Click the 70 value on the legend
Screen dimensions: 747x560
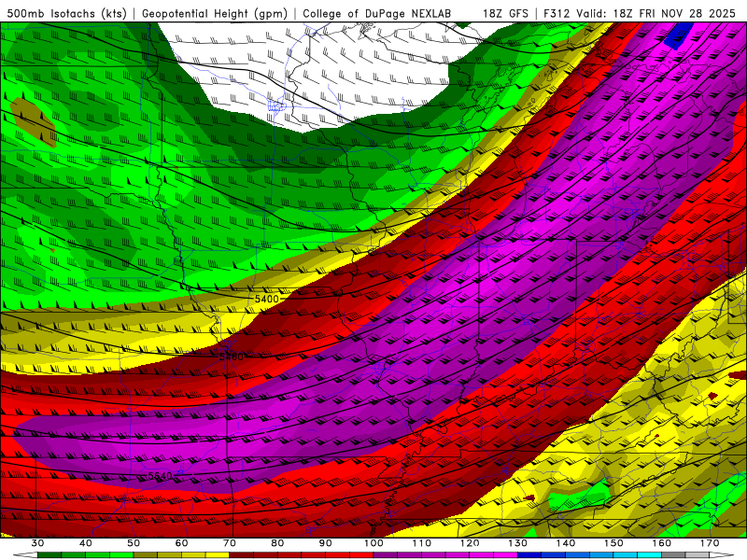pos(230,543)
